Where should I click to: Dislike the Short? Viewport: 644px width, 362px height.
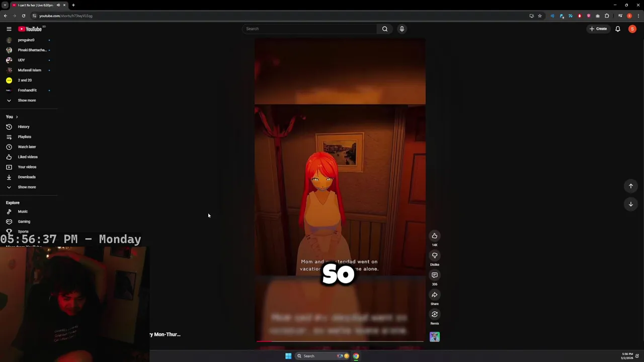coord(435,255)
